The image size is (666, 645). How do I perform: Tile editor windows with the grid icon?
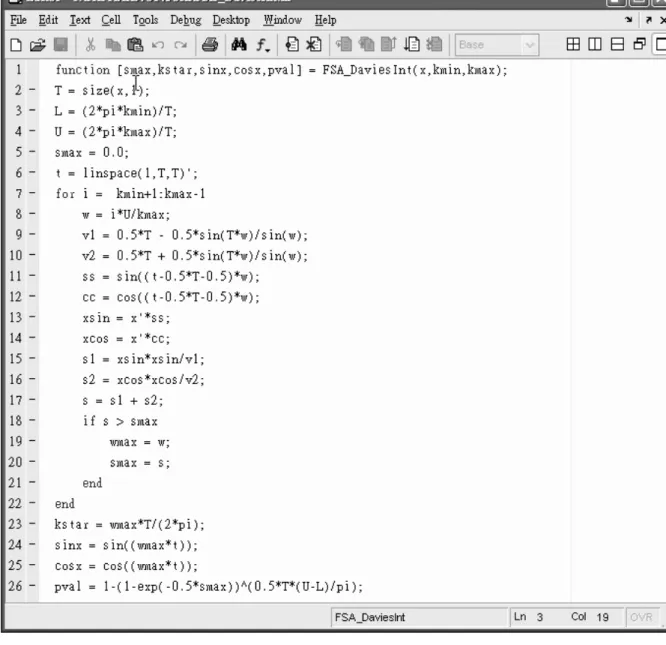573,44
